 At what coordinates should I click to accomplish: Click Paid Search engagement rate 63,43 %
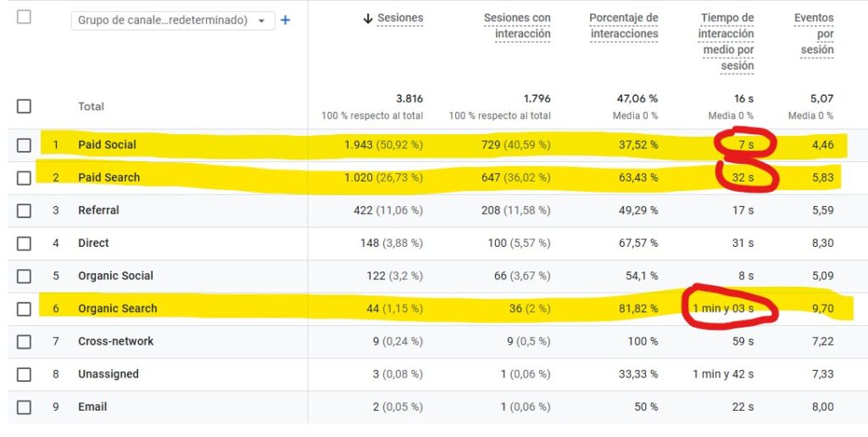click(x=638, y=177)
